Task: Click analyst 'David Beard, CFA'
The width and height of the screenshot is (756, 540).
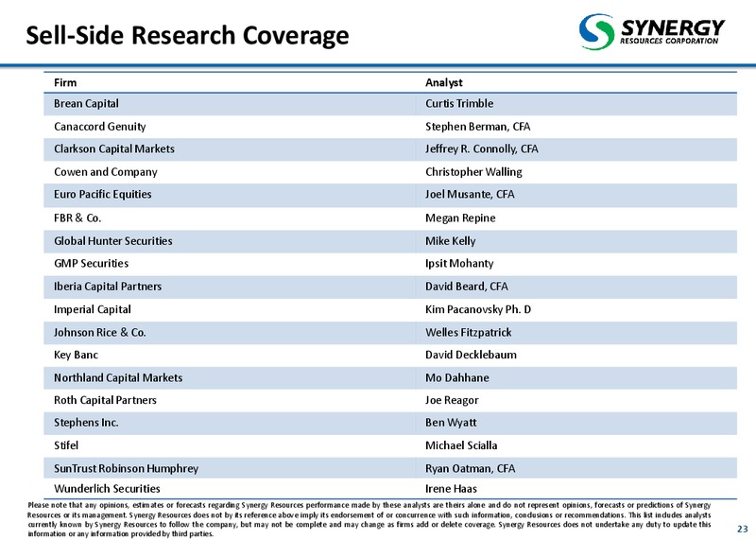Action: (466, 287)
